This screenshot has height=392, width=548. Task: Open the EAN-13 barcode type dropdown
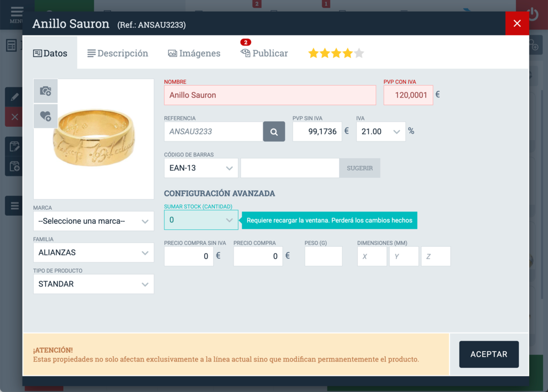click(x=201, y=168)
